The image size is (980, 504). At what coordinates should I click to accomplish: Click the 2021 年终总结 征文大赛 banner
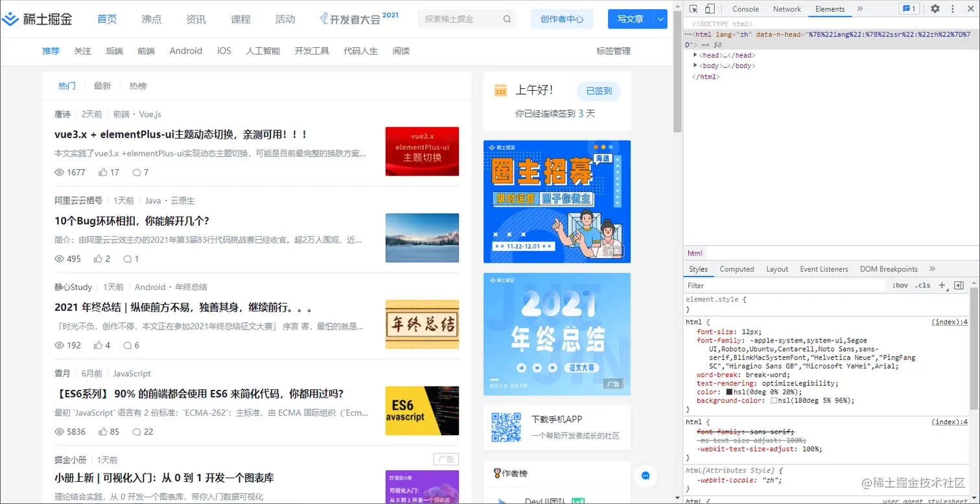557,334
